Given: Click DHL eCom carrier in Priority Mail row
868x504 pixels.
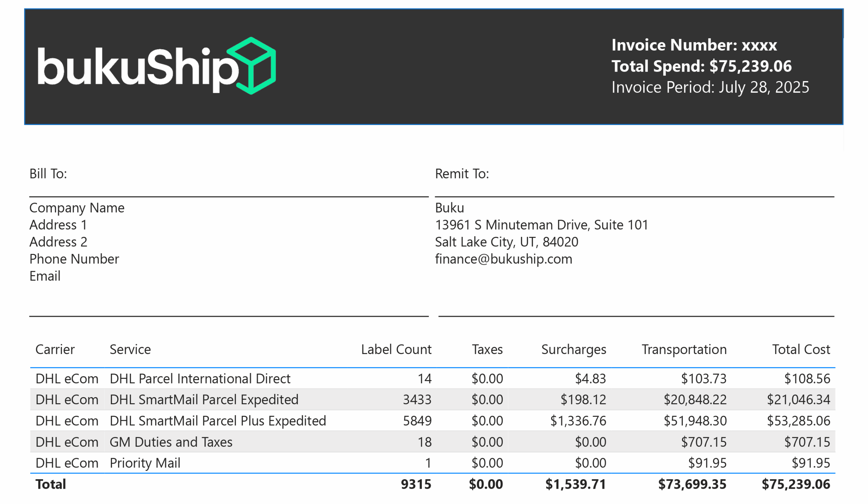Looking at the screenshot, I should (x=67, y=463).
